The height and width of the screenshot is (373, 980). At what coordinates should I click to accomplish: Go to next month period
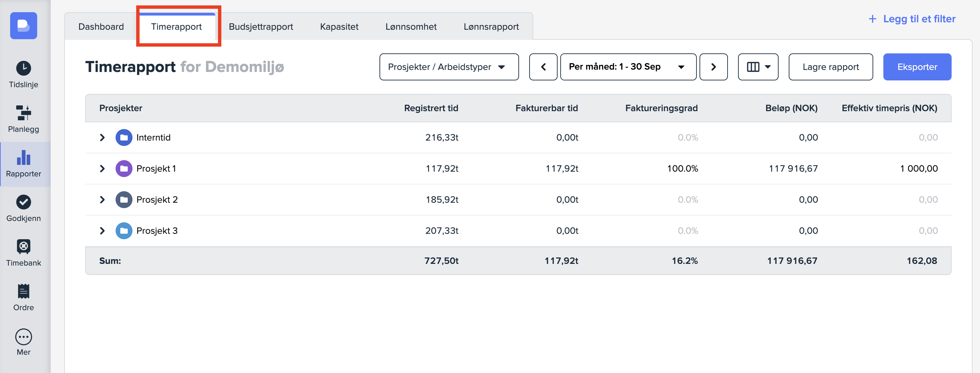tap(713, 67)
